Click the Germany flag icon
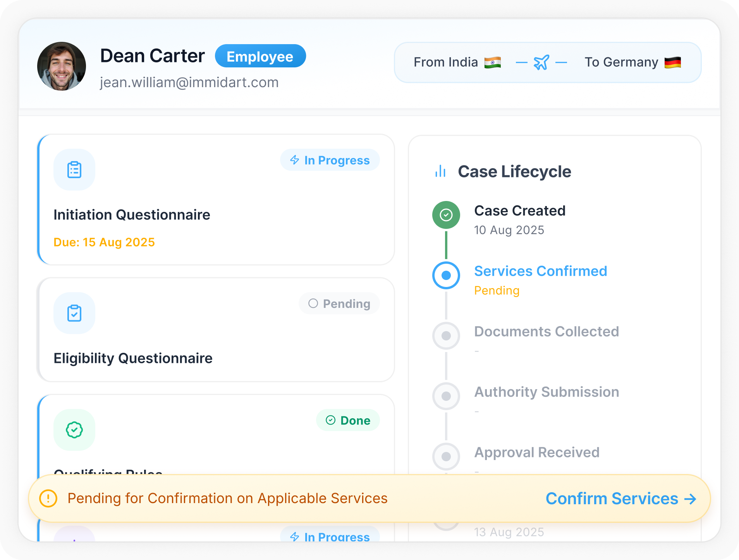739x560 pixels. pyautogui.click(x=673, y=62)
